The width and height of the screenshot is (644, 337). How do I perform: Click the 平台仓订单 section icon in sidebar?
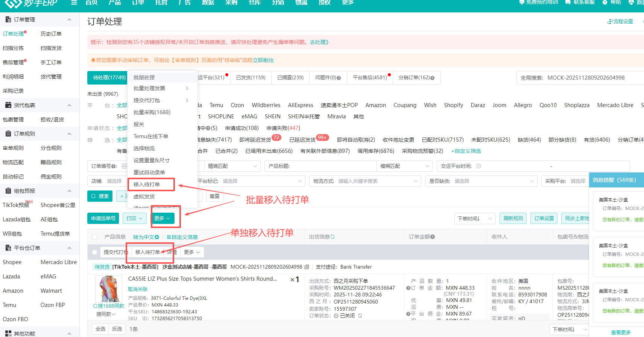pos(8,248)
